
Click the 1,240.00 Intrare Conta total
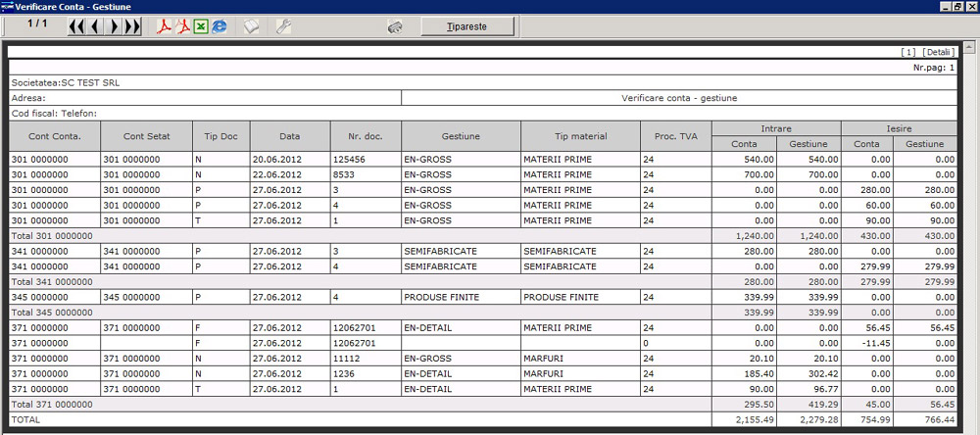pos(755,236)
